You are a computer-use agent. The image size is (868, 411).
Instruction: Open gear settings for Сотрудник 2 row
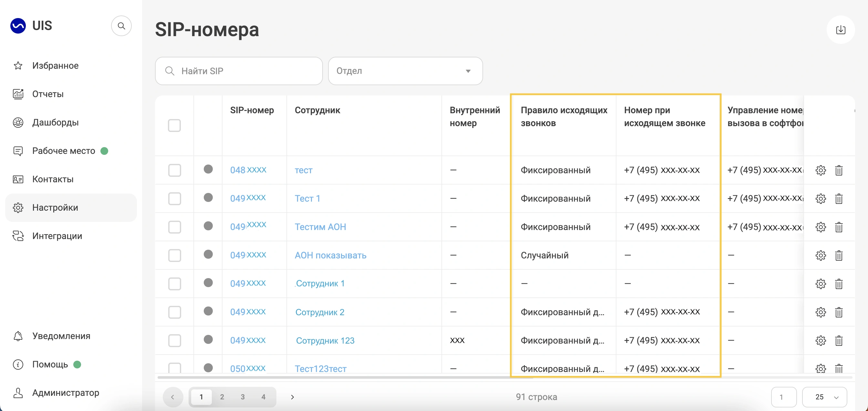tap(821, 312)
